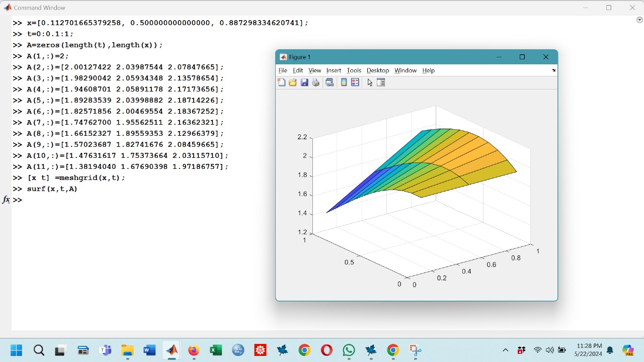Image resolution: width=644 pixels, height=362 pixels.
Task: Open the View menu in Figure 1
Action: (x=314, y=70)
